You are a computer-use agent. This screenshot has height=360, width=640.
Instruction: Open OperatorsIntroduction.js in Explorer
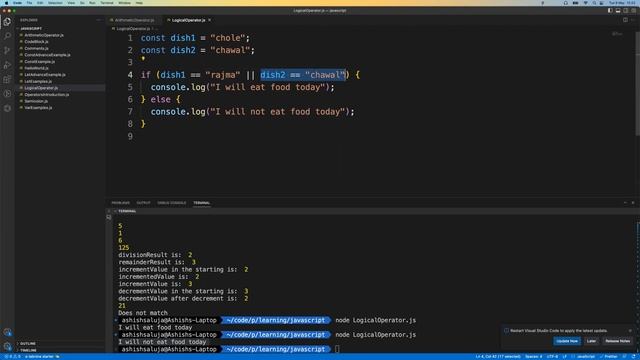47,95
